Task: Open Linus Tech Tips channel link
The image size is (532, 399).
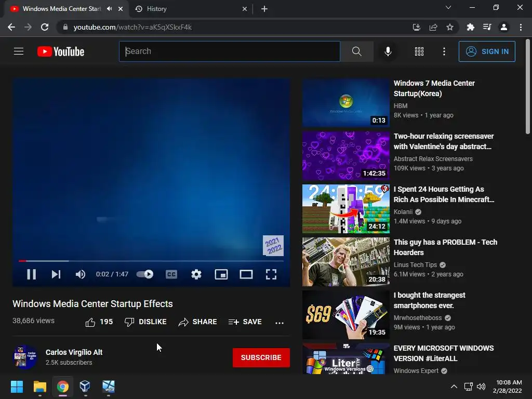Action: pyautogui.click(x=415, y=264)
